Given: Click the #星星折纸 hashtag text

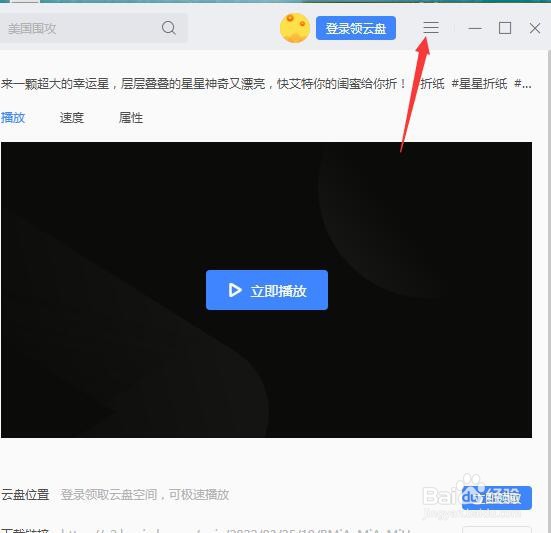Looking at the screenshot, I should point(479,84).
